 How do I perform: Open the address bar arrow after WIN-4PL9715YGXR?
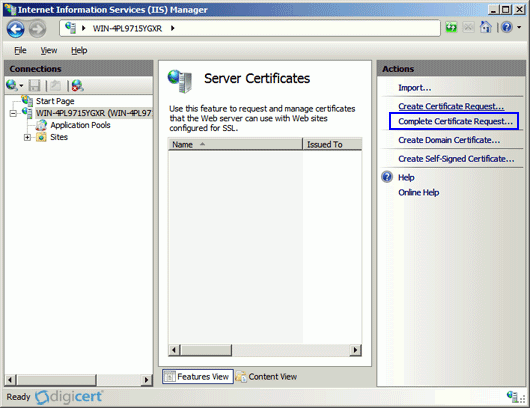[x=173, y=28]
